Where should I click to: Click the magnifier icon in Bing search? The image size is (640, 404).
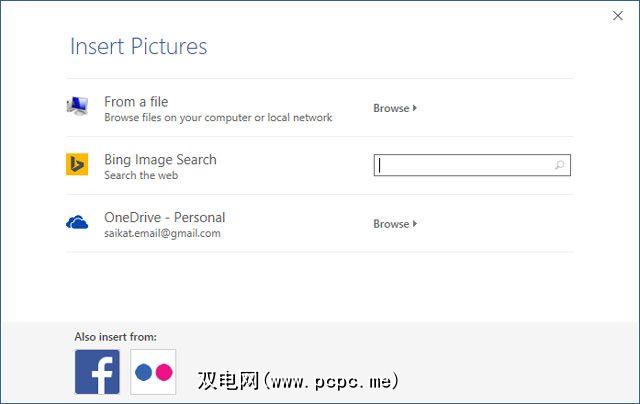pyautogui.click(x=560, y=165)
